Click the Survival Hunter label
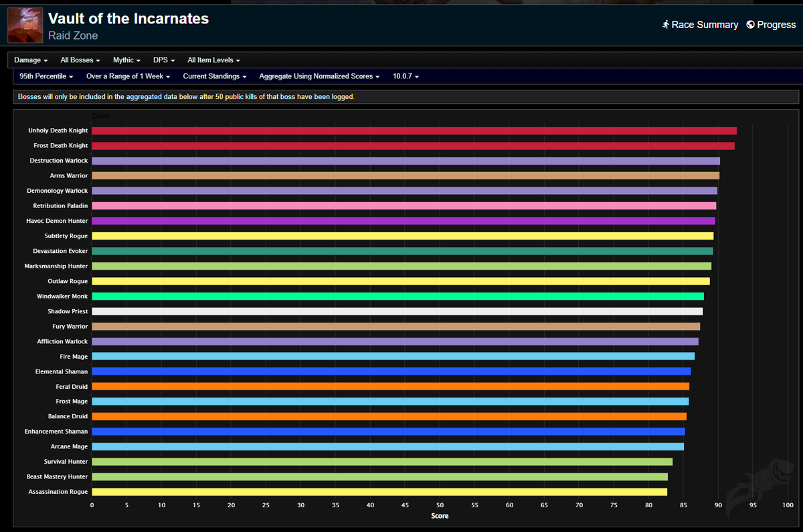 (66, 462)
